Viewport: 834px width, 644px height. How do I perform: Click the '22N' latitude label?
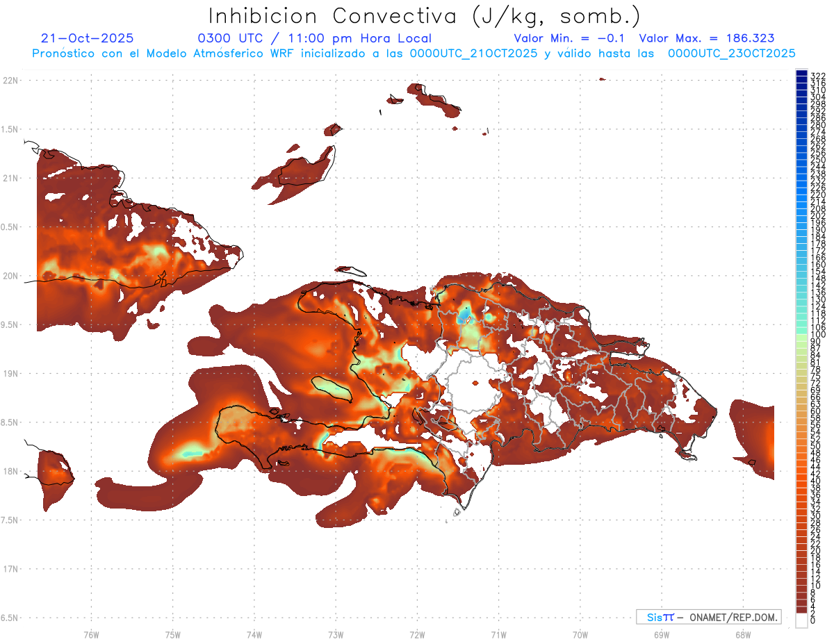coord(10,80)
